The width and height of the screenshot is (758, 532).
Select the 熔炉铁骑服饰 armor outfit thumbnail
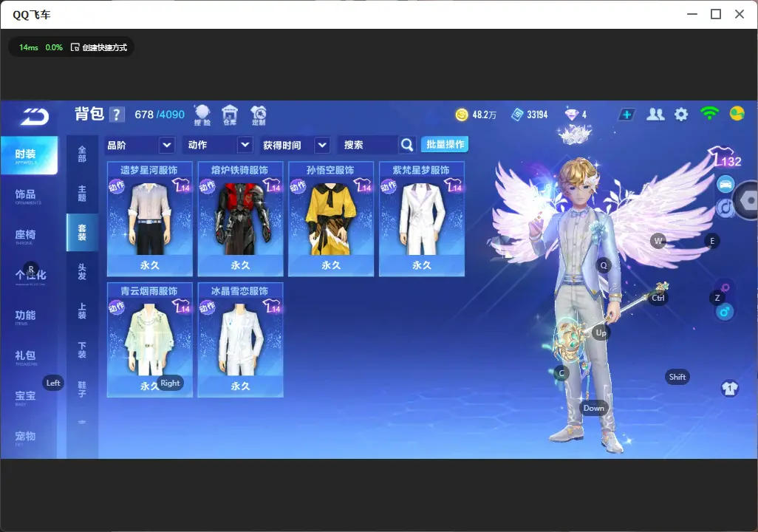pyautogui.click(x=240, y=219)
